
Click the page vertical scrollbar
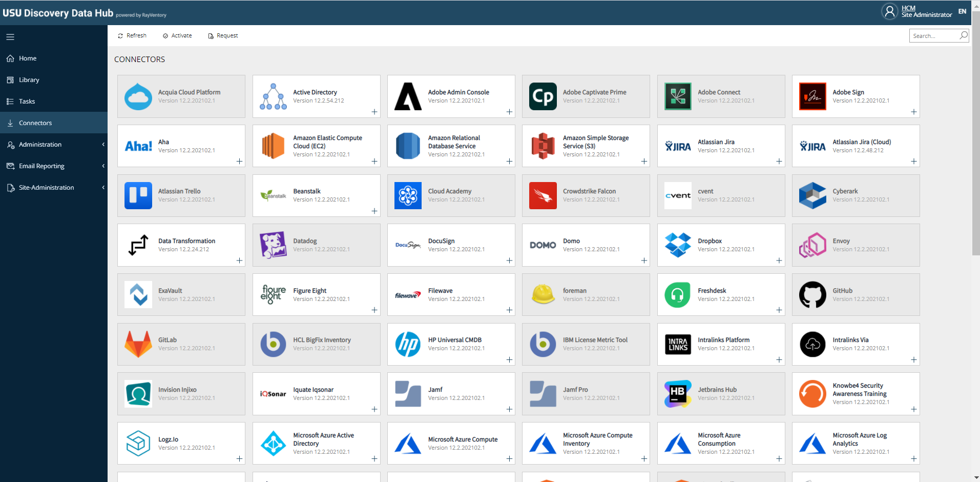pos(976,133)
